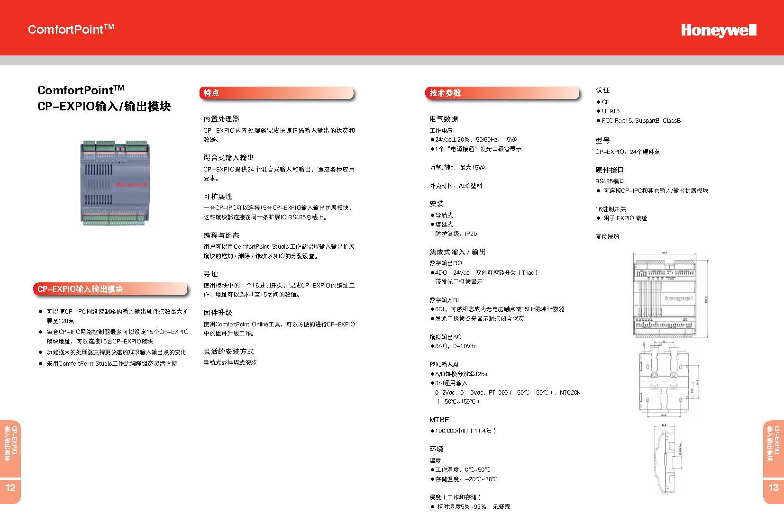The width and height of the screenshot is (784, 532).
Task: Click the 'CE' certification bullet
Action: click(603, 102)
